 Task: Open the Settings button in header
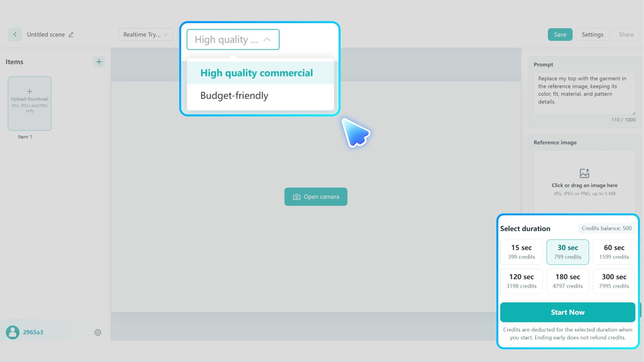tap(592, 34)
